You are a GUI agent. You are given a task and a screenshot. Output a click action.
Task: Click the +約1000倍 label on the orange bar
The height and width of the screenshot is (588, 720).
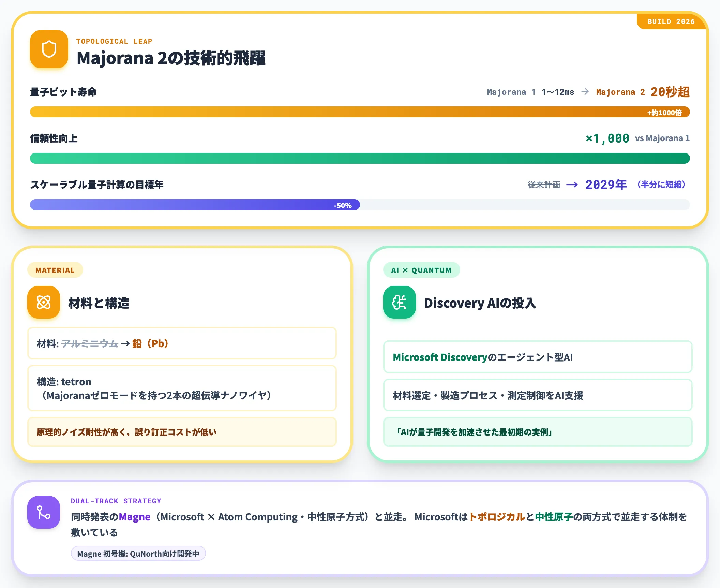pos(664,113)
